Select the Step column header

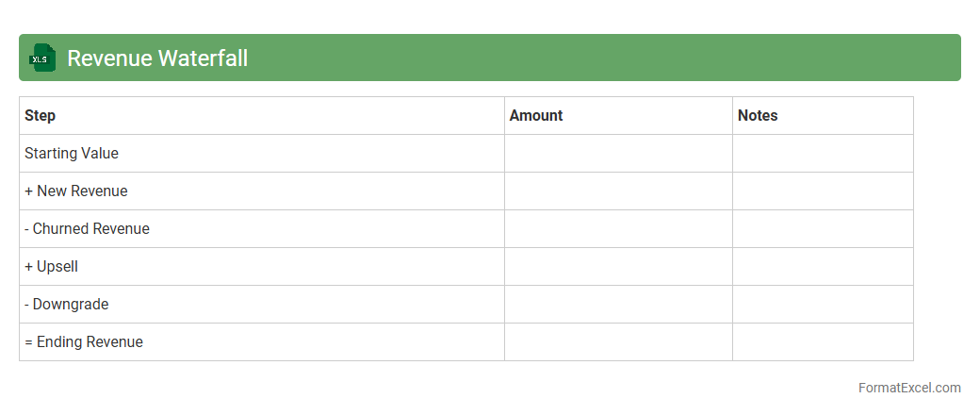(x=41, y=115)
